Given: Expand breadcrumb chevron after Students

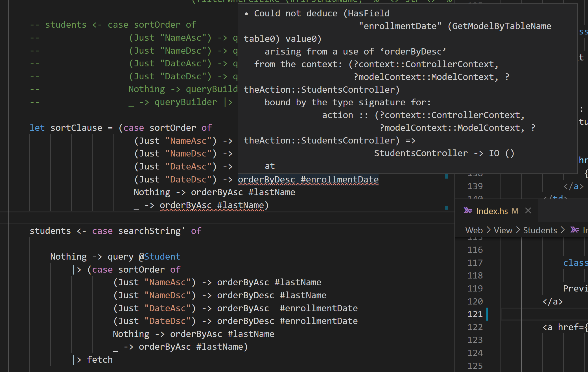Looking at the screenshot, I should tap(563, 230).
